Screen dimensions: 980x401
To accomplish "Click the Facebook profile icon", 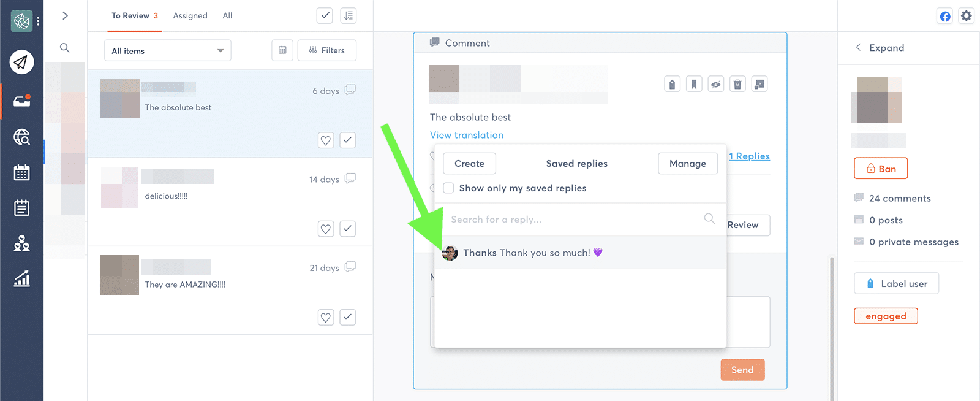I will click(945, 16).
